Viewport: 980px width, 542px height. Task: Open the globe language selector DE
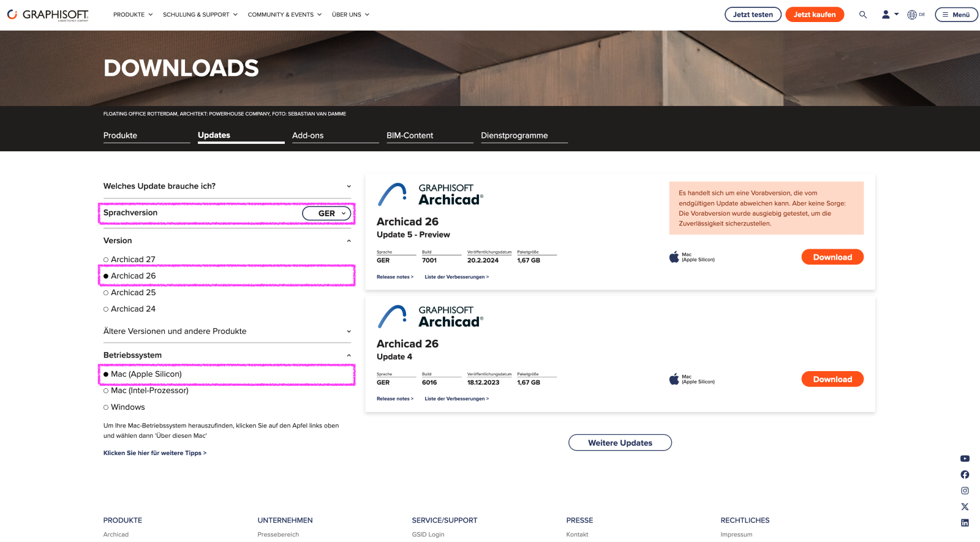pos(916,15)
